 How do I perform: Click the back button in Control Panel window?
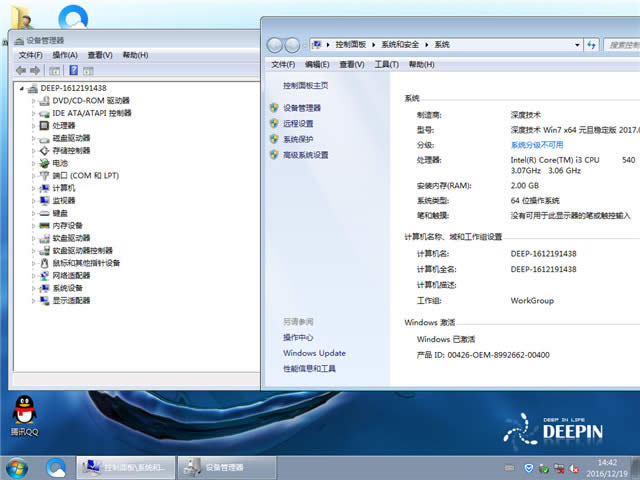275,45
